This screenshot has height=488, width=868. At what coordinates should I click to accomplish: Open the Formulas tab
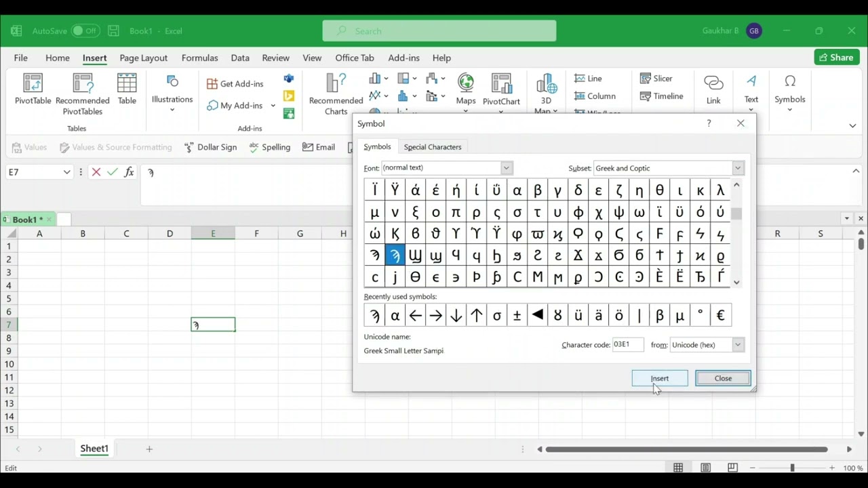(200, 58)
